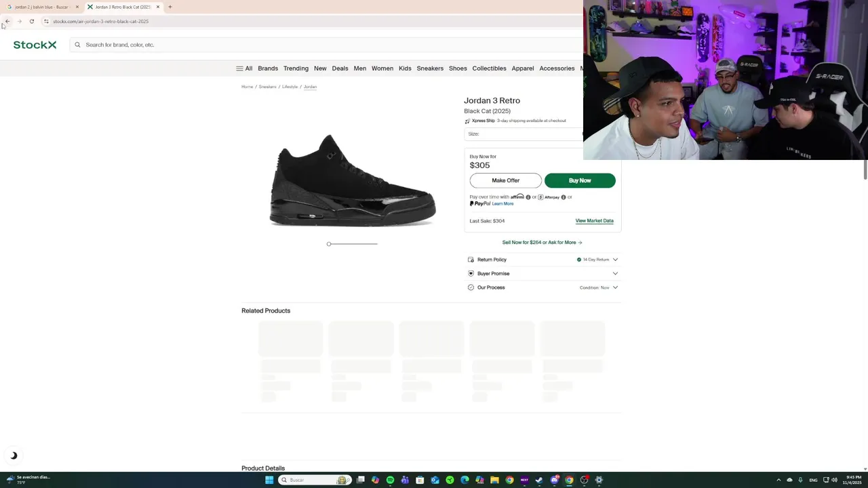The width and height of the screenshot is (868, 488).
Task: Click the Afterpay info icon
Action: 564,197
